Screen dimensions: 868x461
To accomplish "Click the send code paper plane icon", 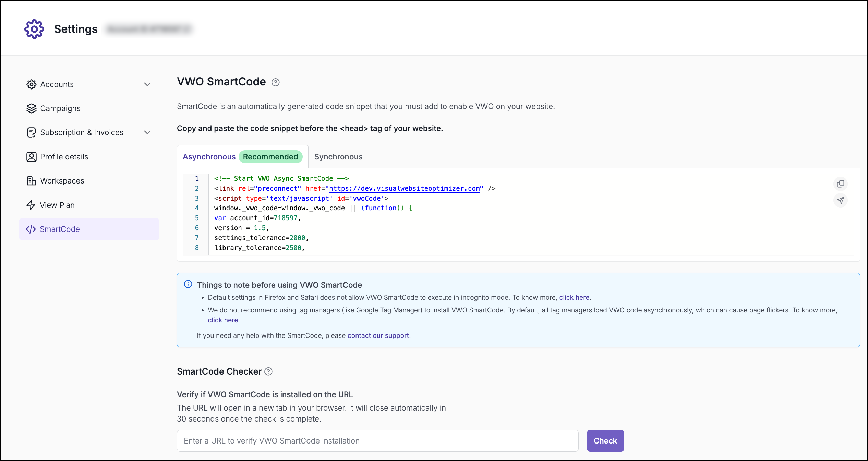I will point(841,200).
